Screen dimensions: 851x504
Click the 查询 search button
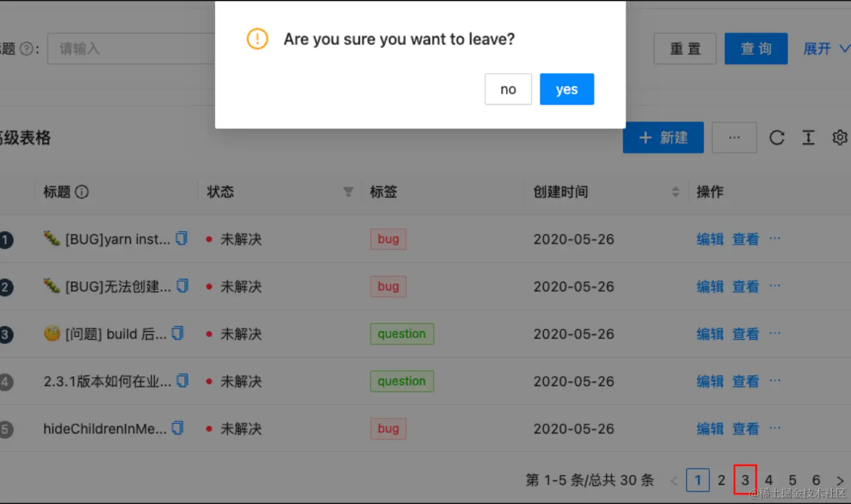(756, 49)
